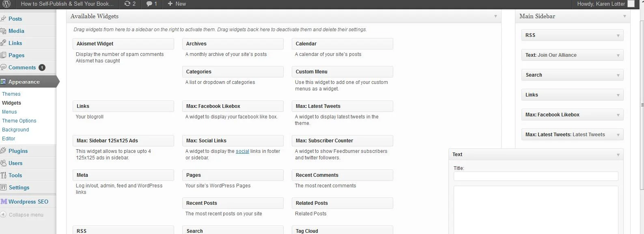Click the comments bubble icon in admin bar

click(x=150, y=4)
